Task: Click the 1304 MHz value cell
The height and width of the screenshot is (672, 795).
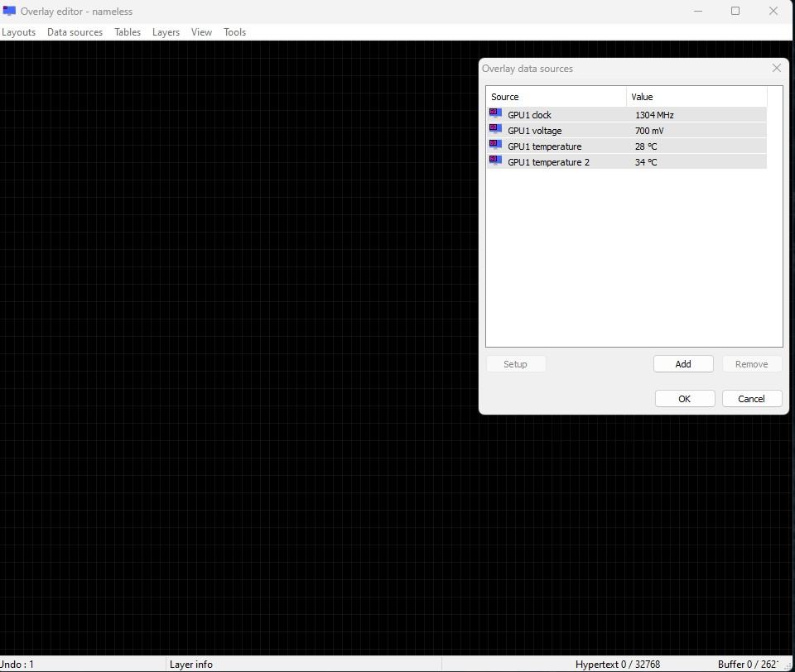Action: coord(654,115)
